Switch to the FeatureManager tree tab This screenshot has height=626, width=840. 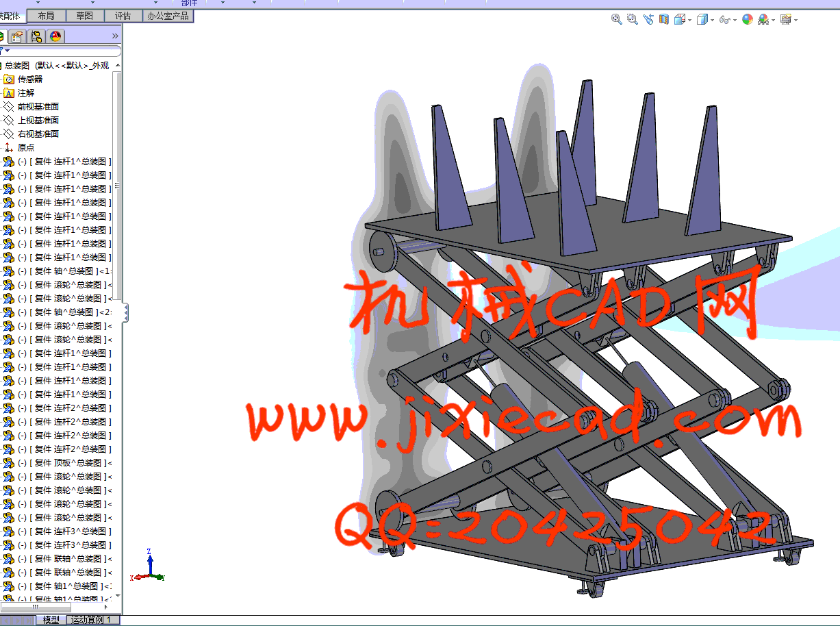click(x=2, y=36)
